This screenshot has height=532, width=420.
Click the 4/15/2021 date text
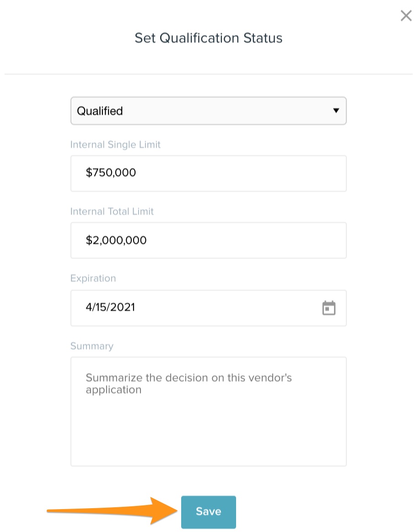pyautogui.click(x=110, y=307)
